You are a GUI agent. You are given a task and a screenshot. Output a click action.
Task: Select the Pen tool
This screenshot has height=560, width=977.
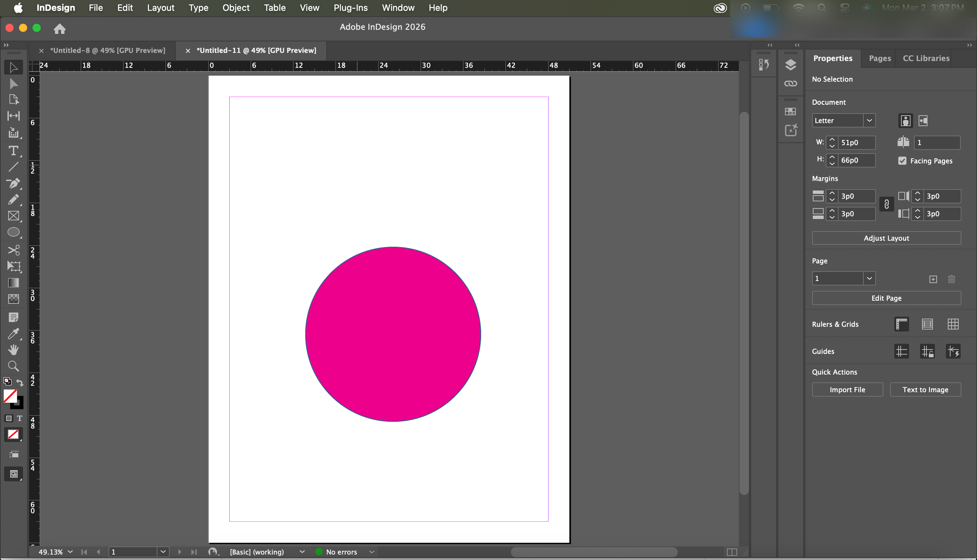[x=14, y=183]
